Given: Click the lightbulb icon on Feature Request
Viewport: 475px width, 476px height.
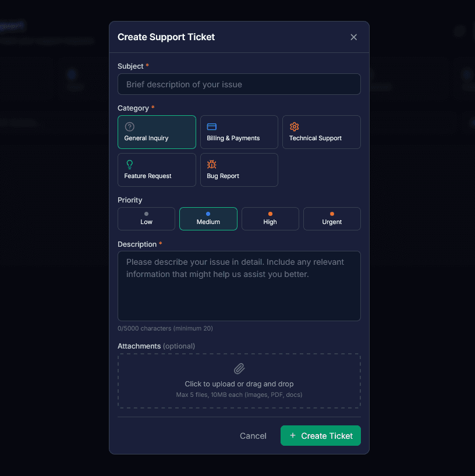Looking at the screenshot, I should tap(129, 164).
